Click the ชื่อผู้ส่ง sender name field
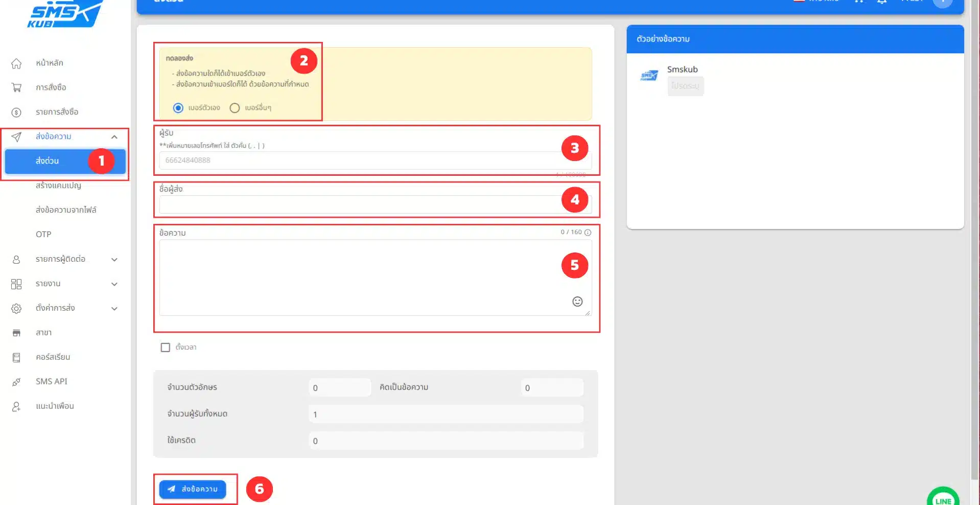This screenshot has height=505, width=980. click(x=358, y=204)
